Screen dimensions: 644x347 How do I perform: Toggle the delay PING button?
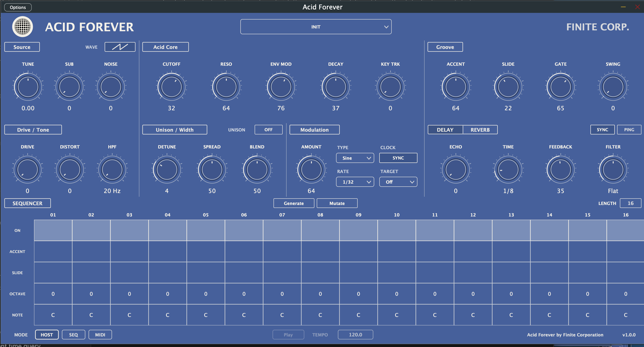tap(629, 130)
